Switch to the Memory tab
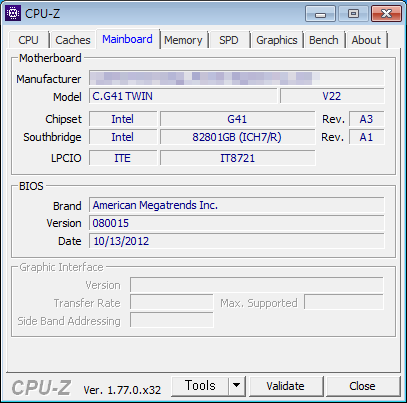 183,40
